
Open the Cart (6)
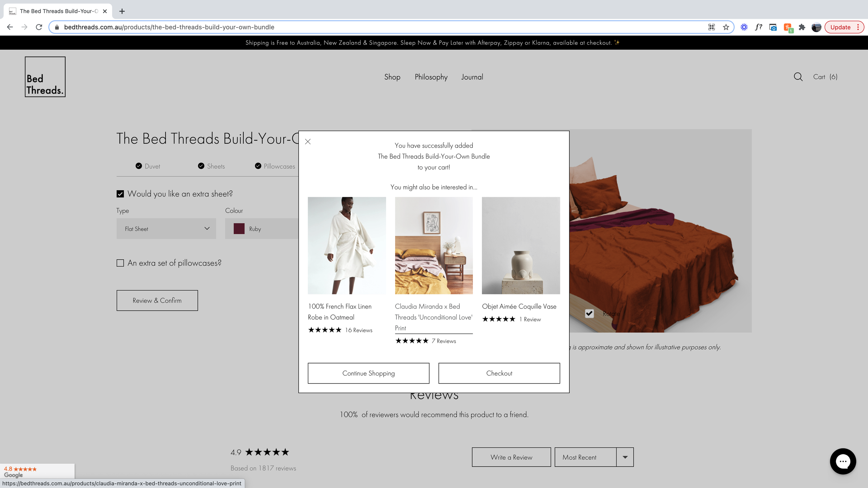click(x=825, y=77)
